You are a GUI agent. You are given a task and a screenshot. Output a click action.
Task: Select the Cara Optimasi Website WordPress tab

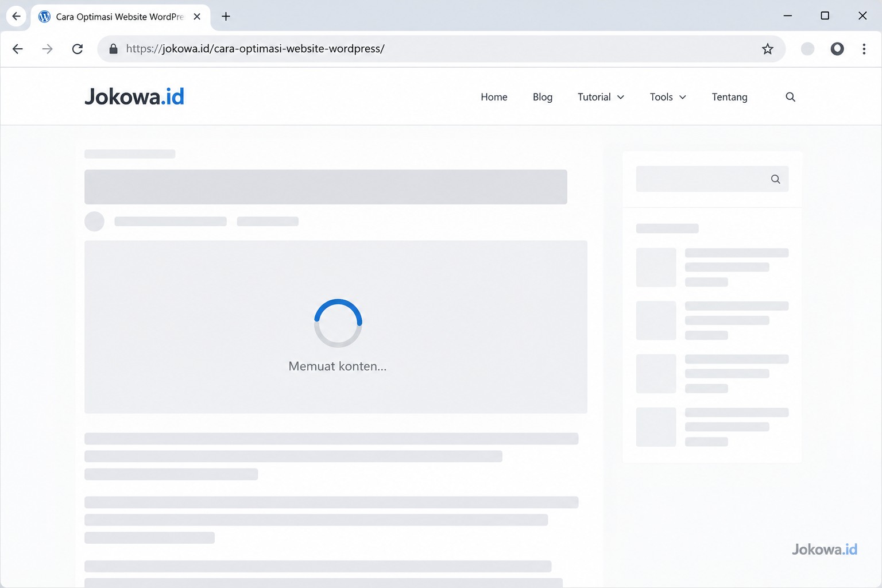(121, 17)
